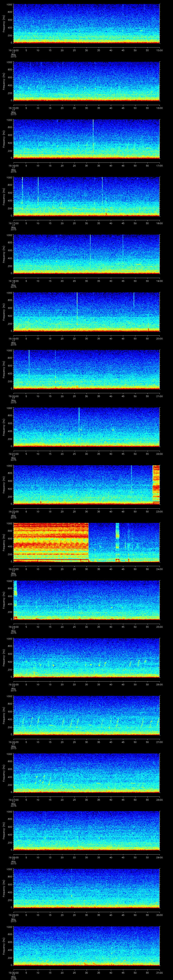This screenshot has width=173, height=980.
Task: Click the 19:17:00 start time label
Action: pyautogui.click(x=13, y=223)
